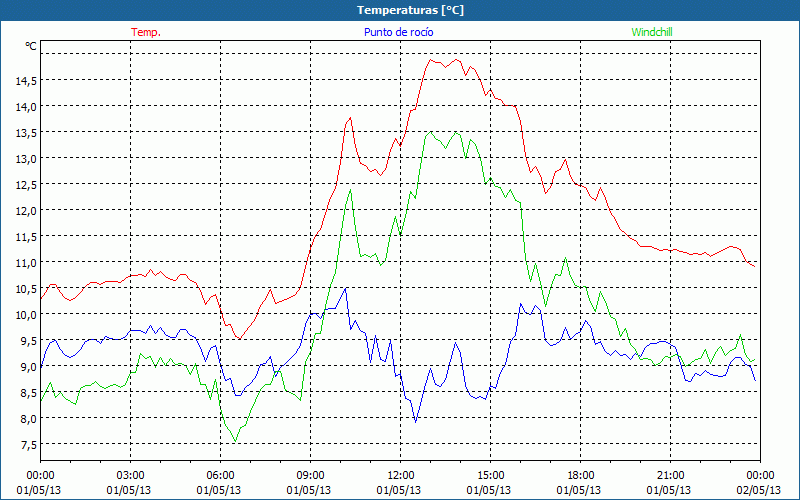
Task: Click the green windchill minimum near 06:30
Action: pyautogui.click(x=235, y=441)
